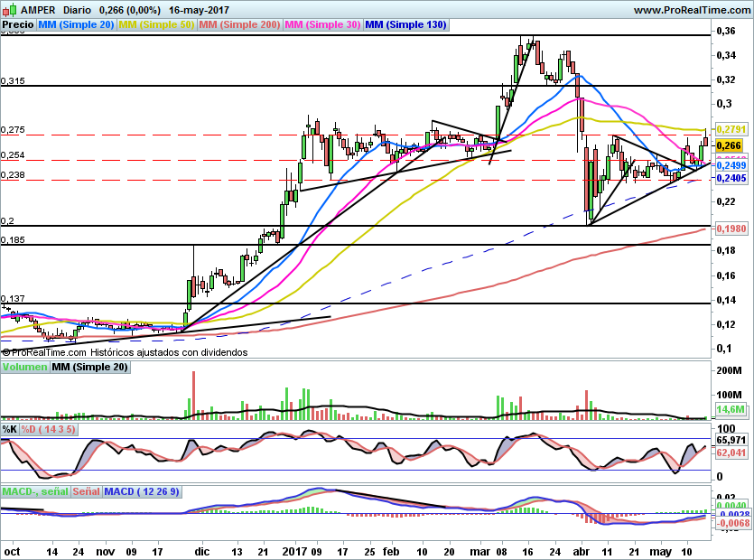Click the %K stochastic label
This screenshot has height=560, width=754.
(10, 429)
